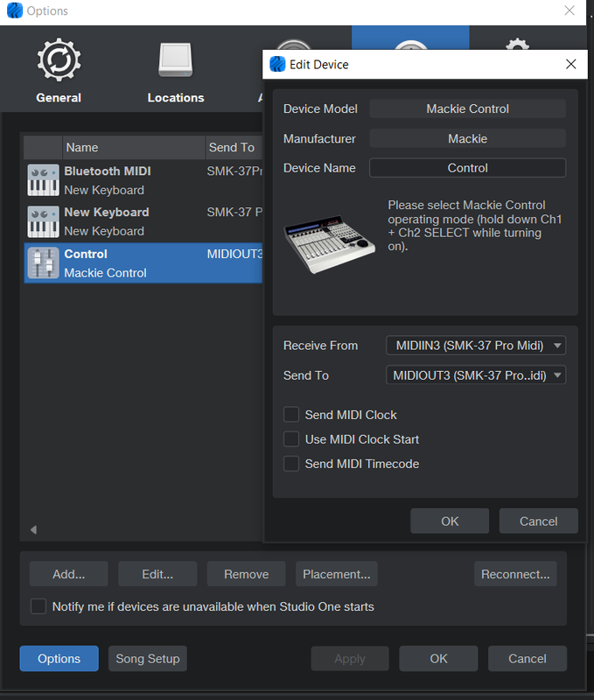594x700 pixels.
Task: Click the Locations drive icon
Action: click(x=175, y=60)
